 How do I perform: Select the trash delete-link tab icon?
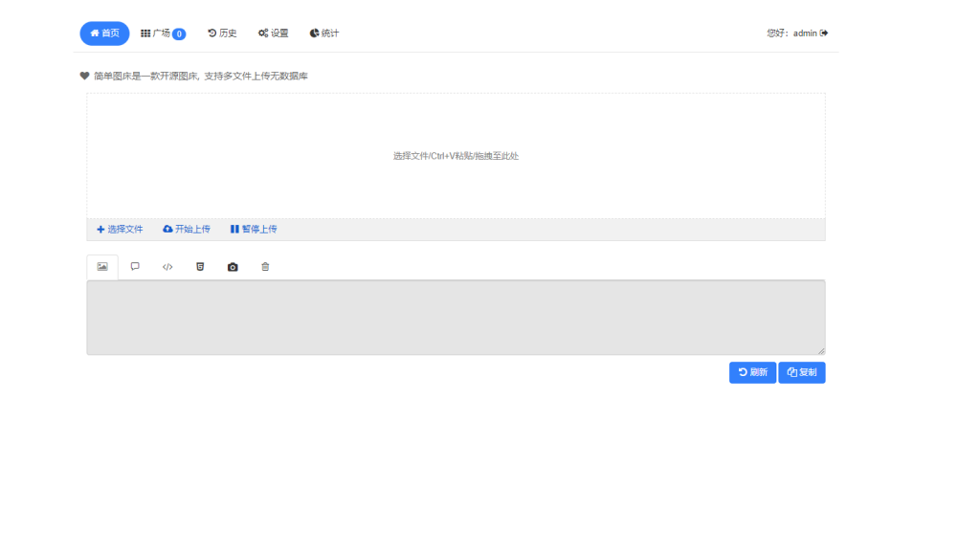point(265,267)
